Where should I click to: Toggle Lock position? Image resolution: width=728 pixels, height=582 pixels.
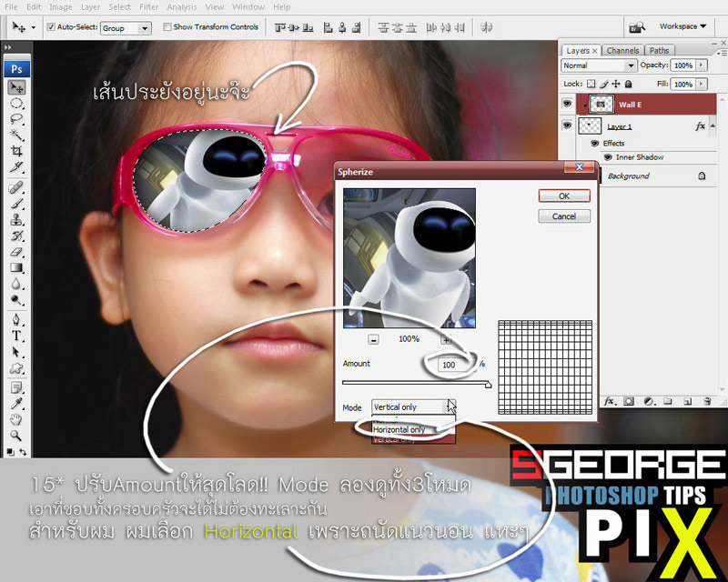(616, 84)
